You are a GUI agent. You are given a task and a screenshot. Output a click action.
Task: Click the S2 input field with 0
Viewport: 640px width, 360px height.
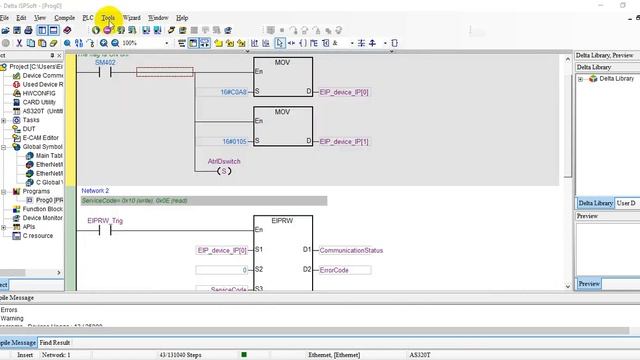[222, 270]
